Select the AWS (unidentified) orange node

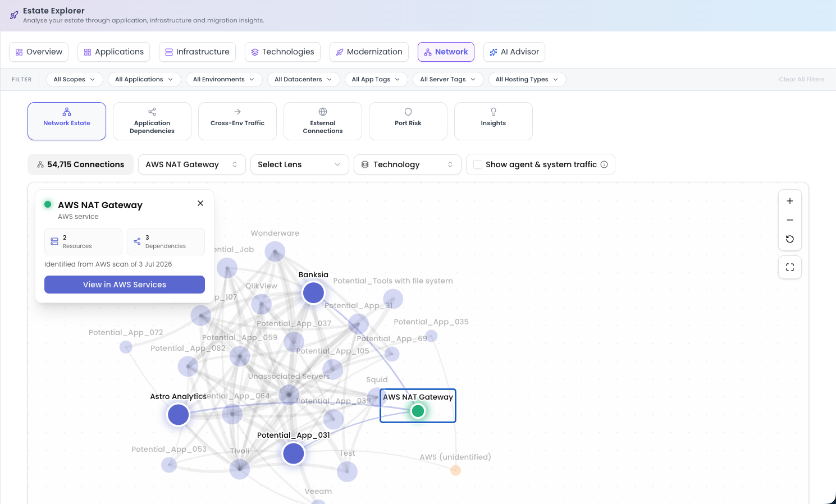[x=455, y=470]
